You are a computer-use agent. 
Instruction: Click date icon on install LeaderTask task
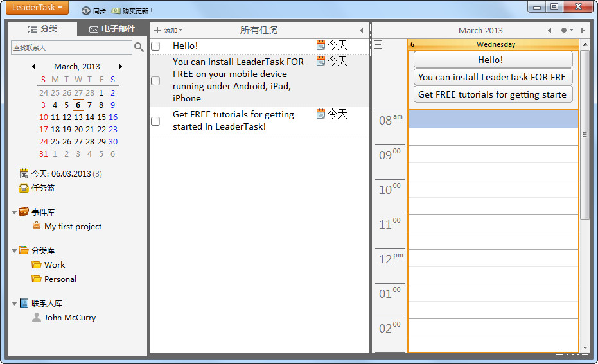tap(321, 60)
